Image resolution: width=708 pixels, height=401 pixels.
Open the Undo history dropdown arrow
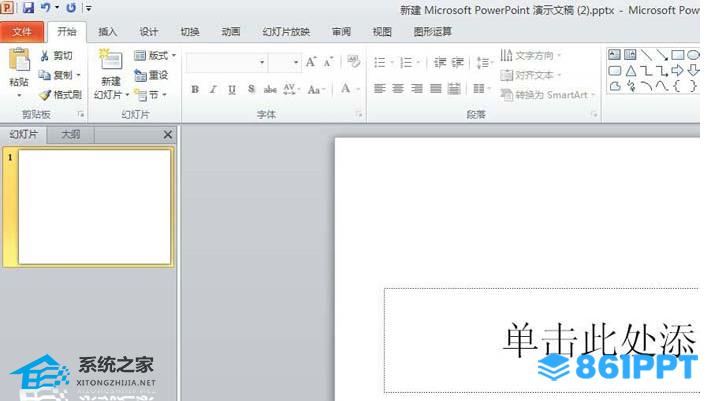[57, 7]
